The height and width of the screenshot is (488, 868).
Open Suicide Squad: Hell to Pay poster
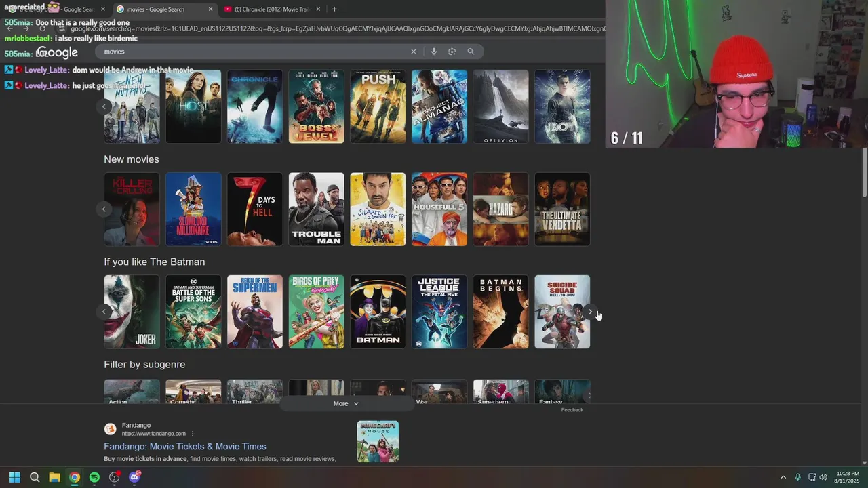tap(562, 312)
